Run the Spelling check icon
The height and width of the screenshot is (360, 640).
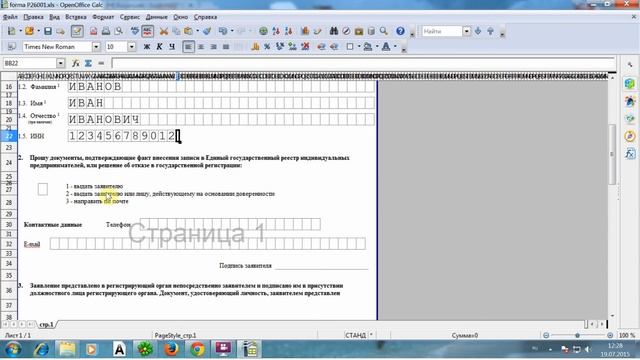[x=135, y=31]
